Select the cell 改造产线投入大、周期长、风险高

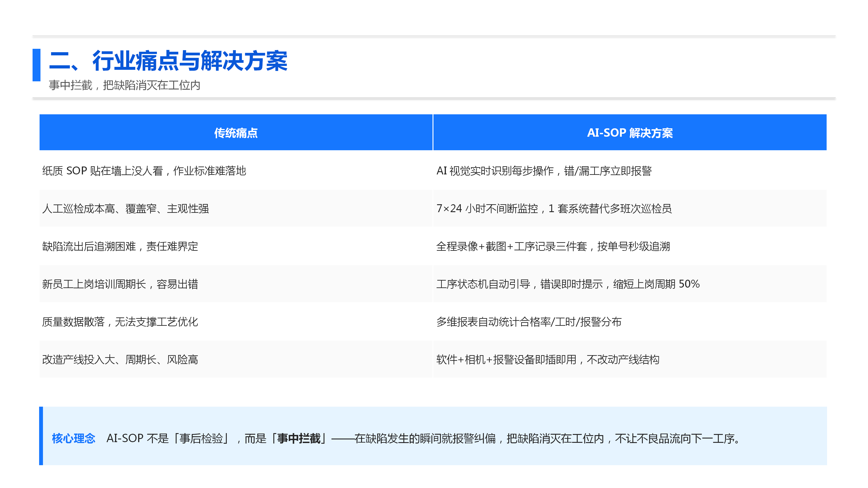pos(236,359)
